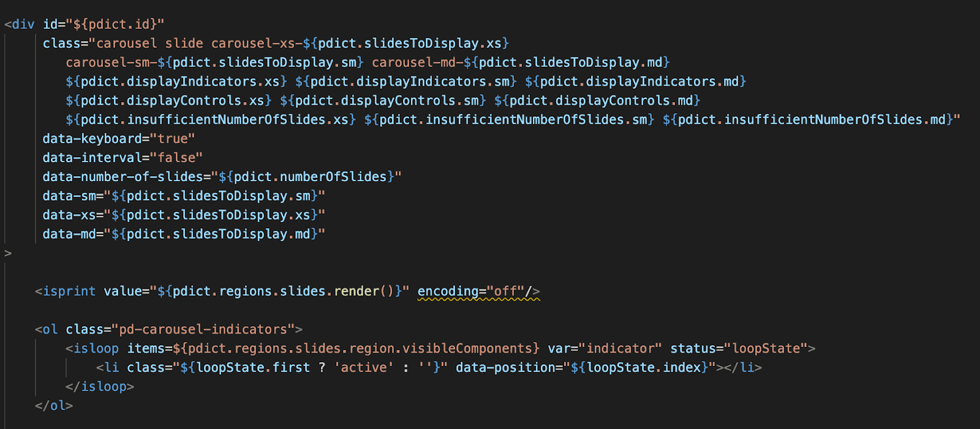Click the data-md attribute name
The image size is (980, 429).
(x=69, y=234)
